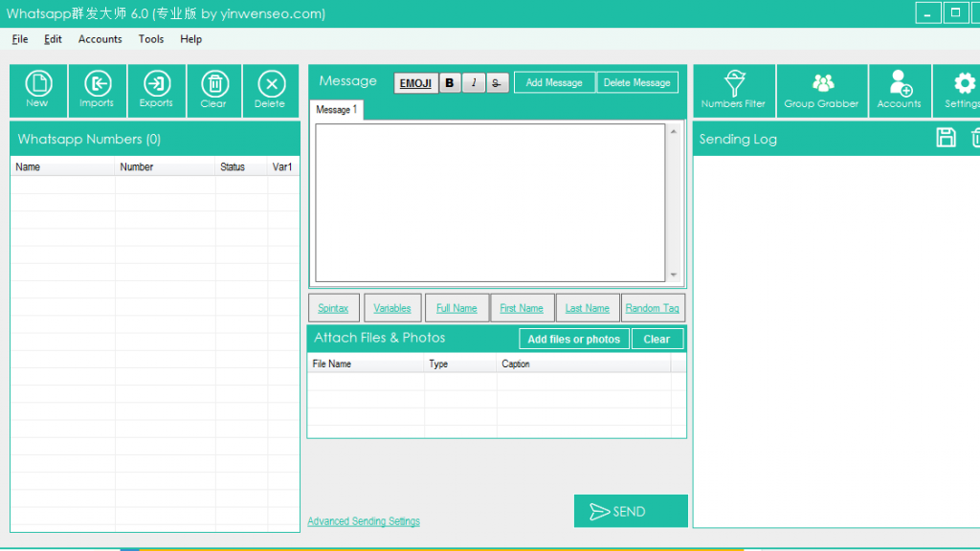Open the Tools menu
The width and height of the screenshot is (980, 551).
pos(151,38)
